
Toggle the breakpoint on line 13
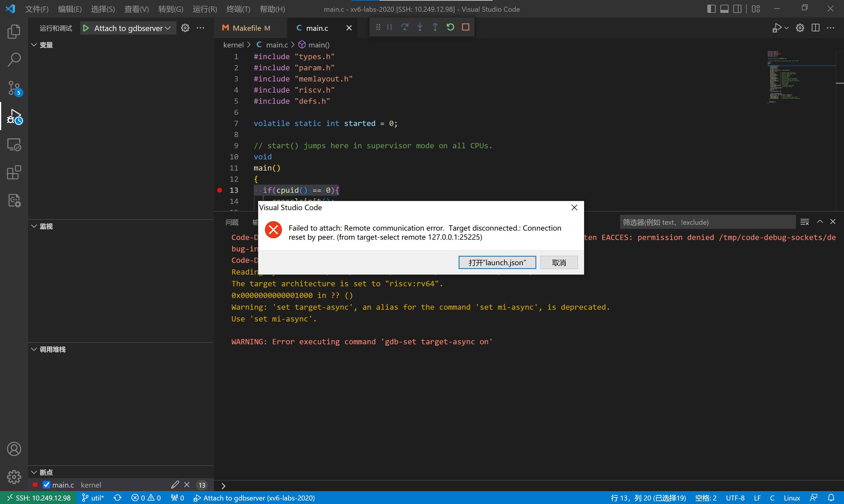(219, 190)
